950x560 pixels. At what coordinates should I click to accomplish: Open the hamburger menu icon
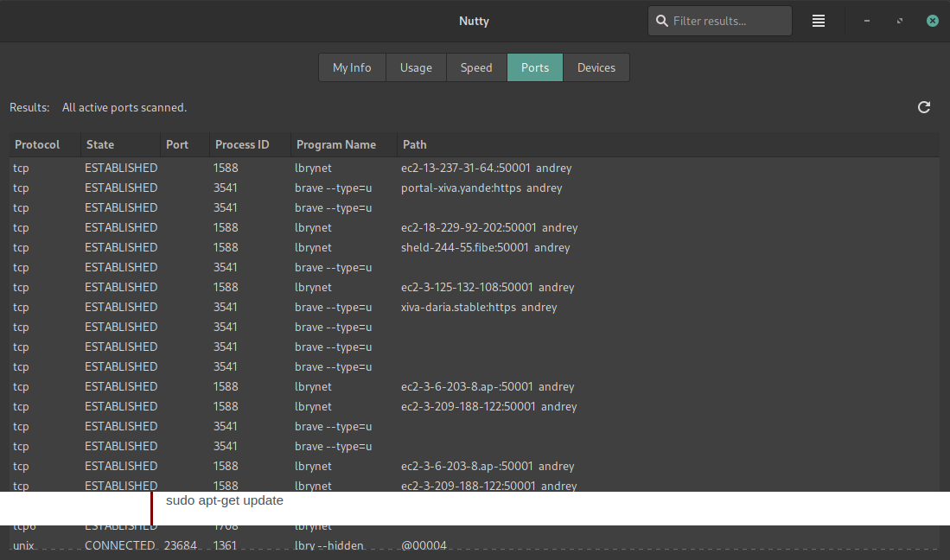point(819,21)
